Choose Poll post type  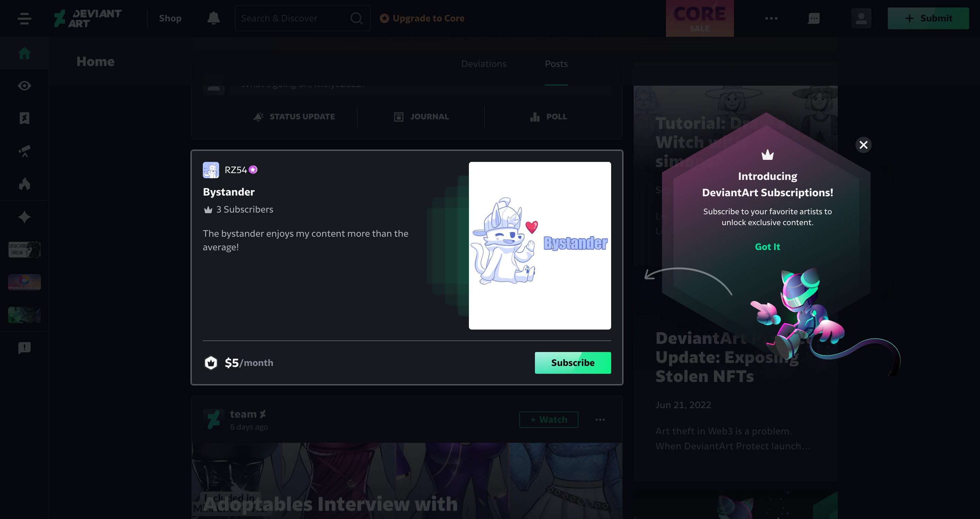point(549,117)
